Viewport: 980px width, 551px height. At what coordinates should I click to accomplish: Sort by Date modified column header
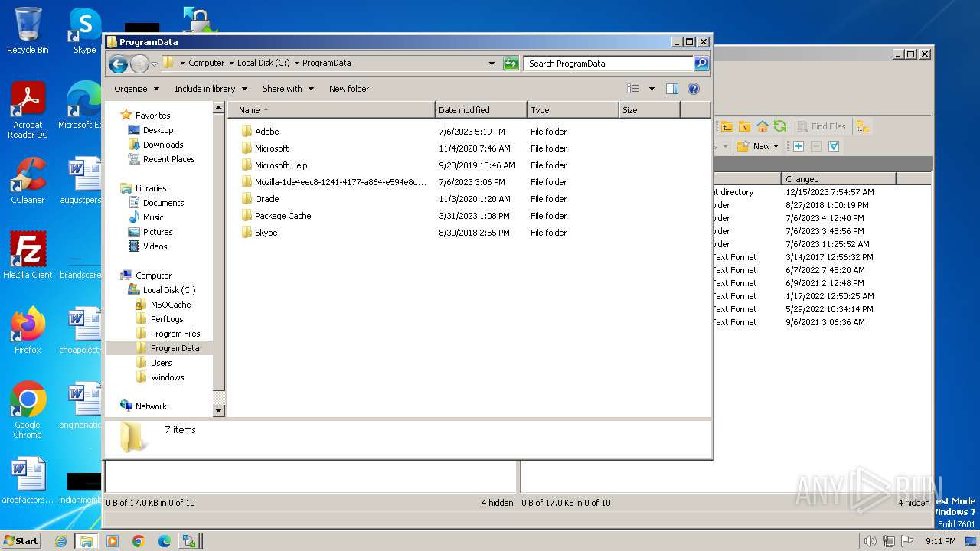tap(481, 110)
